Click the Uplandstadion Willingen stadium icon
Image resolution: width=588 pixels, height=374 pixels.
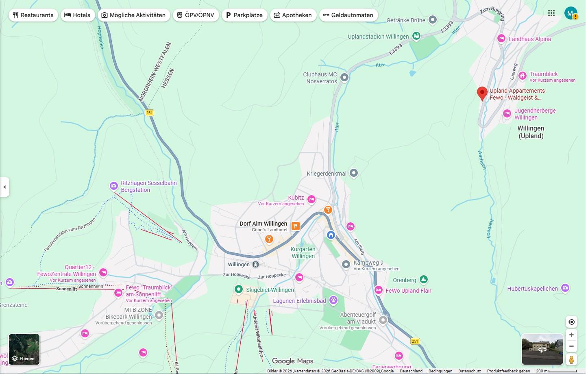tap(416, 37)
